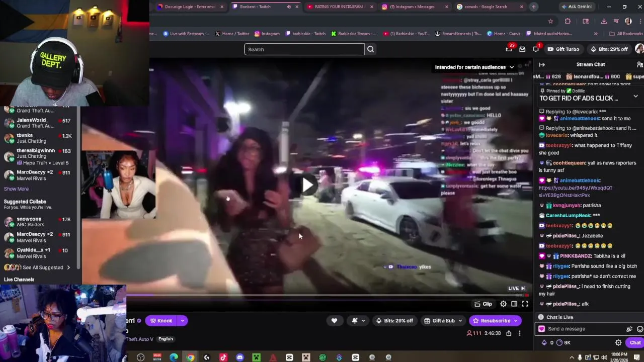Click the Gift Turbo button

pos(563,49)
